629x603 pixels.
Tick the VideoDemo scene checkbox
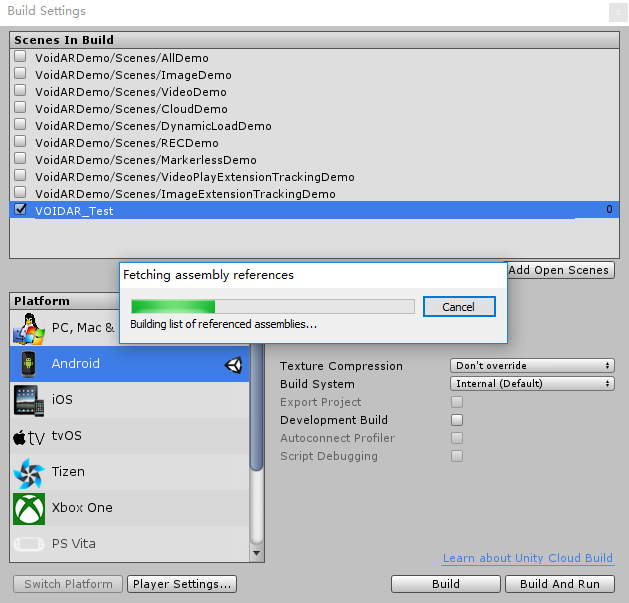click(20, 90)
